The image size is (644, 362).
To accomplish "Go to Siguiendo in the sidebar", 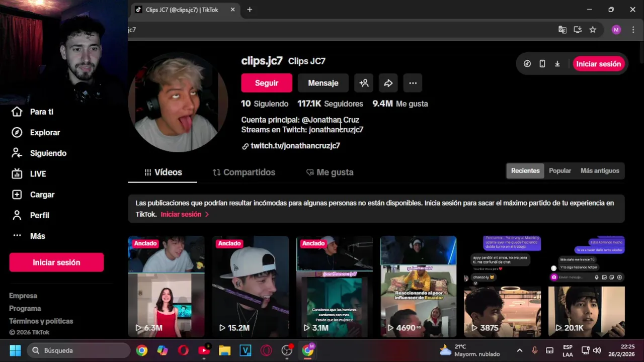I will [39, 153].
